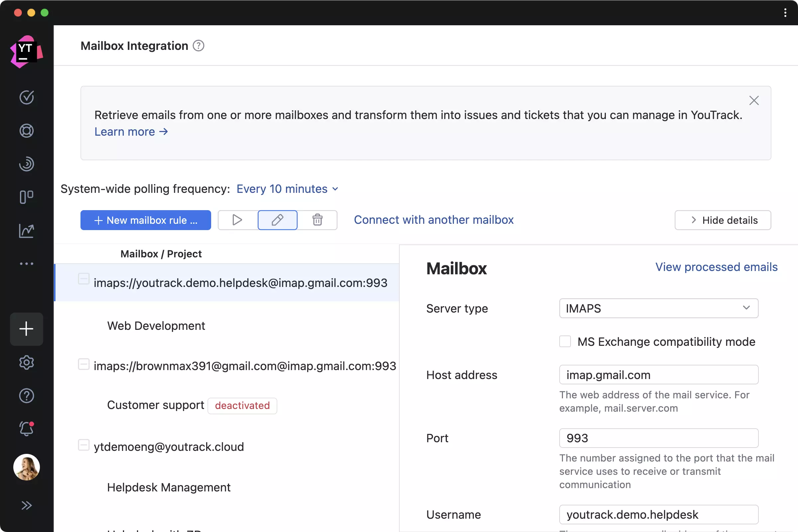
Task: Click Connect with another mailbox link
Action: coord(434,220)
